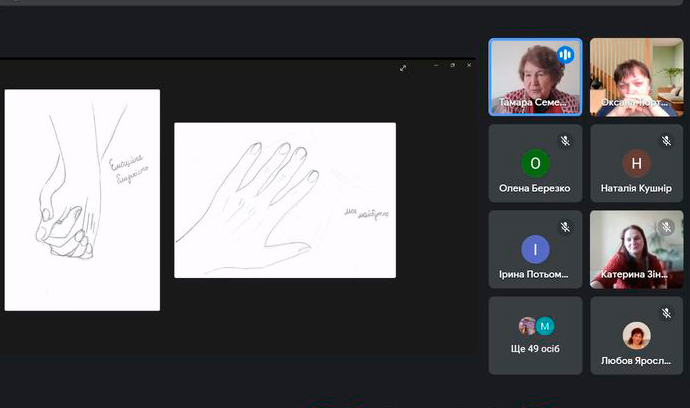Image resolution: width=690 pixels, height=408 pixels.
Task: Click the teal M avatar in overflow tile
Action: click(545, 326)
